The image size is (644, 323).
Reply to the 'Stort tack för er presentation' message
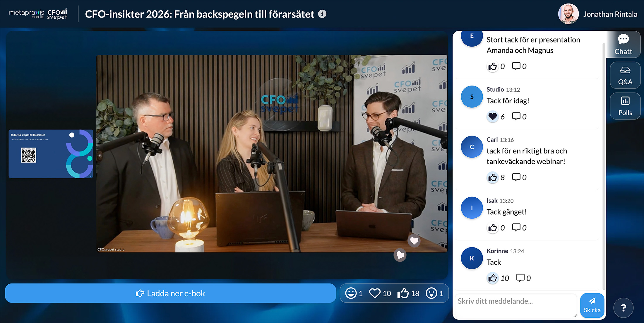pos(516,66)
